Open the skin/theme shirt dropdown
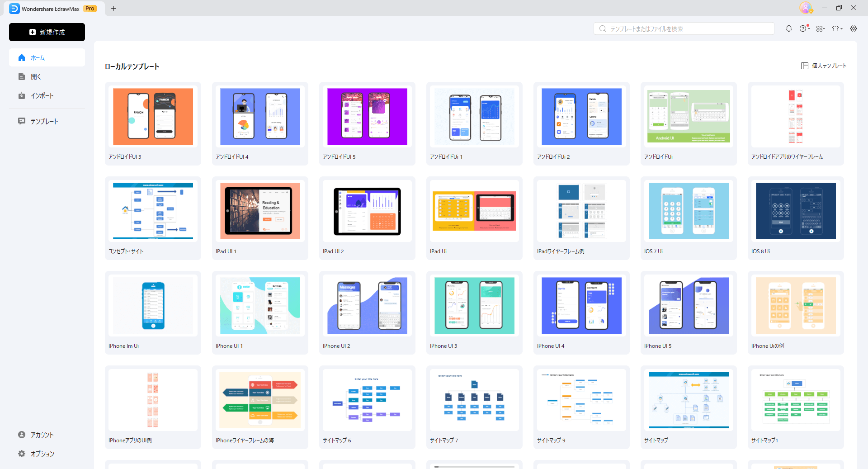The height and width of the screenshot is (469, 868). [x=837, y=28]
